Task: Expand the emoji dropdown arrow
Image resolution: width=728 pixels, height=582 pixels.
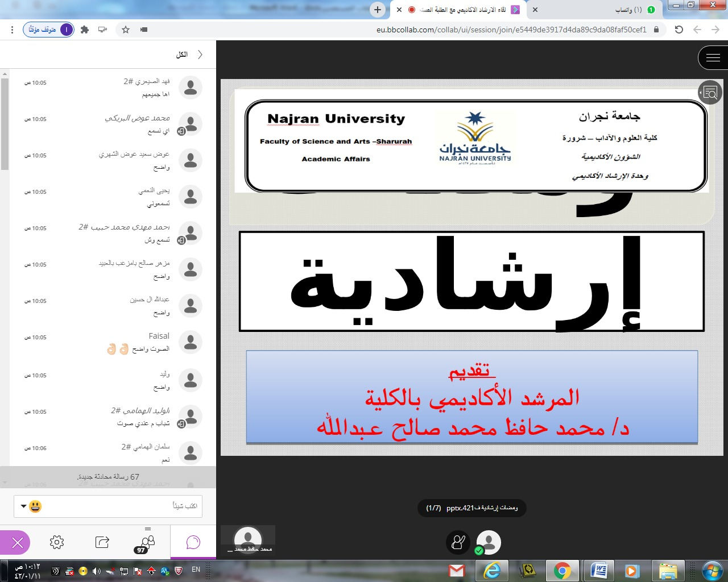Action: pos(23,506)
